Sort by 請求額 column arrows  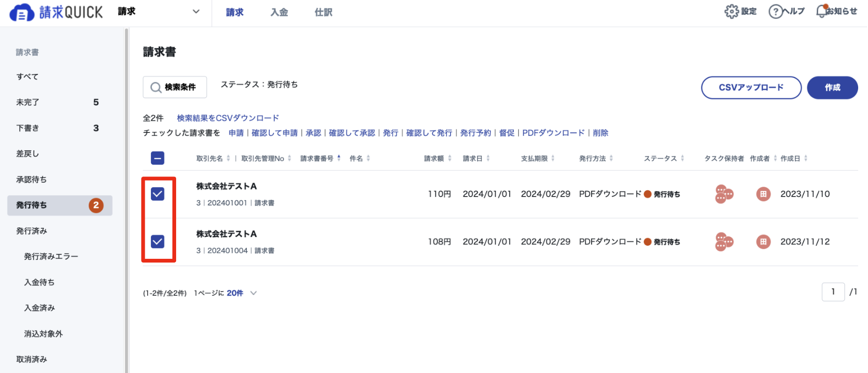tap(450, 158)
